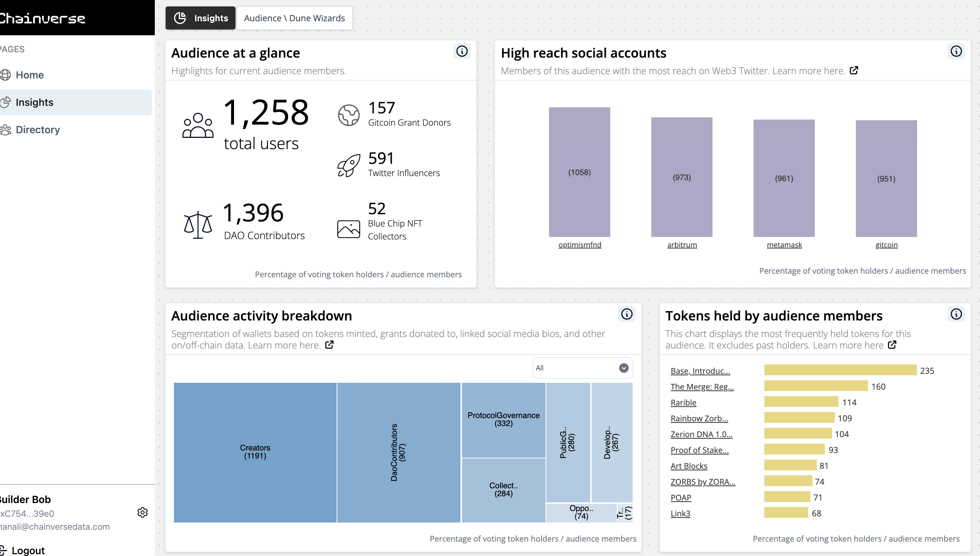Click the settings gear next to Builder Bob

(143, 512)
